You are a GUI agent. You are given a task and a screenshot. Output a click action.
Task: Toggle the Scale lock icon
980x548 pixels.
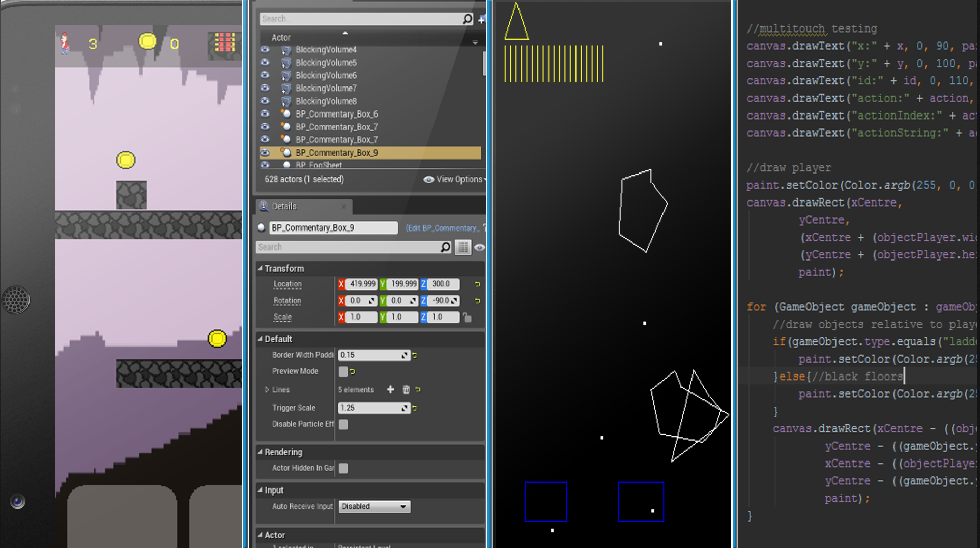[468, 318]
